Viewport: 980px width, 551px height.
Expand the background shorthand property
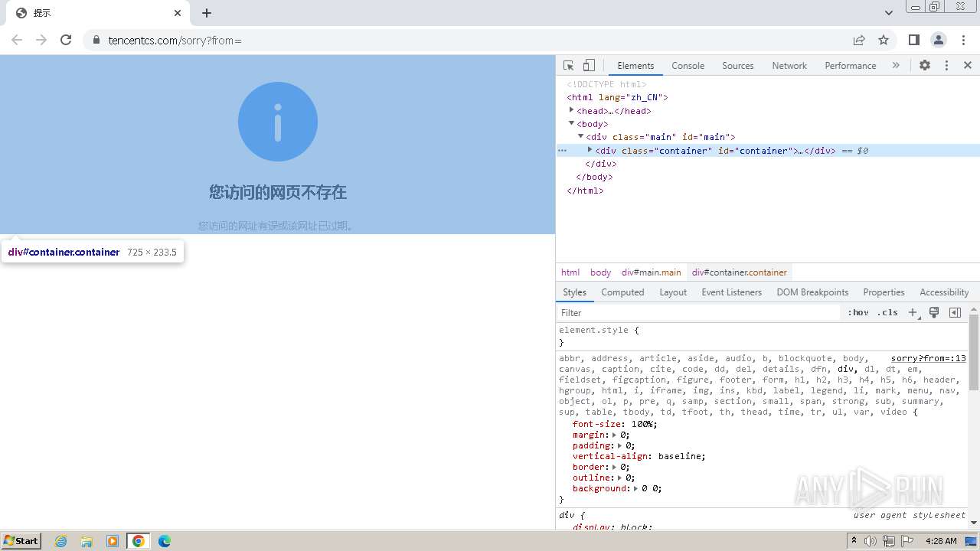635,488
